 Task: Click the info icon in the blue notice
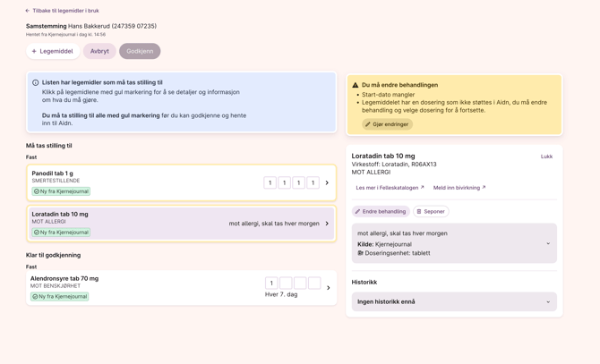[x=36, y=82]
